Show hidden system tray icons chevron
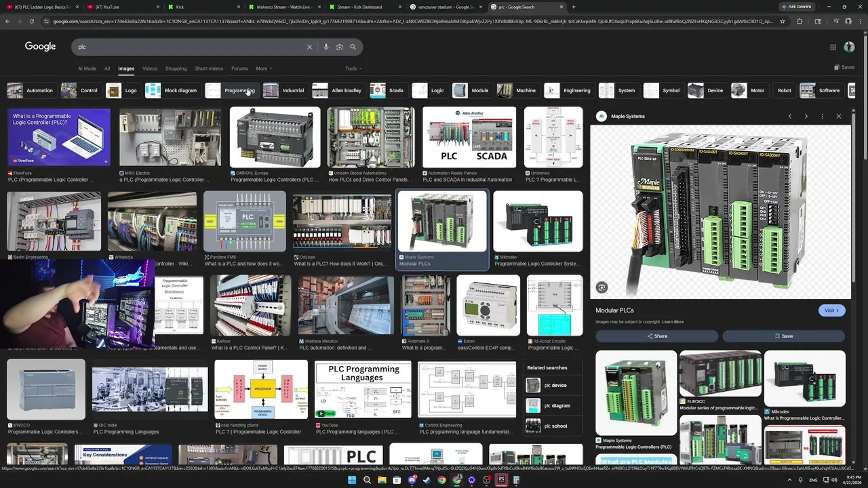 click(789, 480)
